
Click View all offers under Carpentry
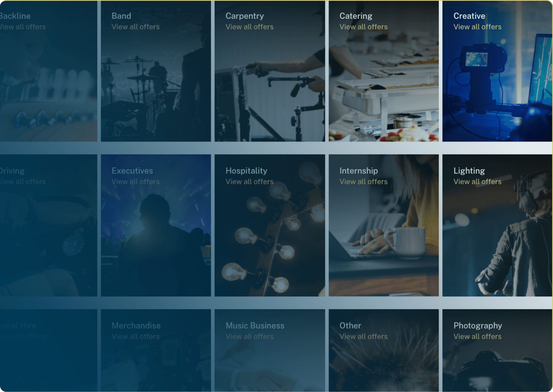pyautogui.click(x=249, y=27)
